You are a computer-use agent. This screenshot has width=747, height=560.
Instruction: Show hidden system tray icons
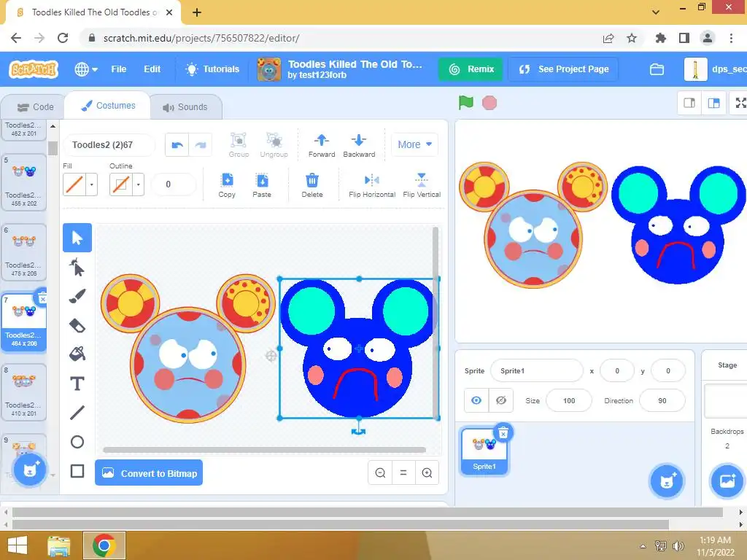pyautogui.click(x=643, y=546)
